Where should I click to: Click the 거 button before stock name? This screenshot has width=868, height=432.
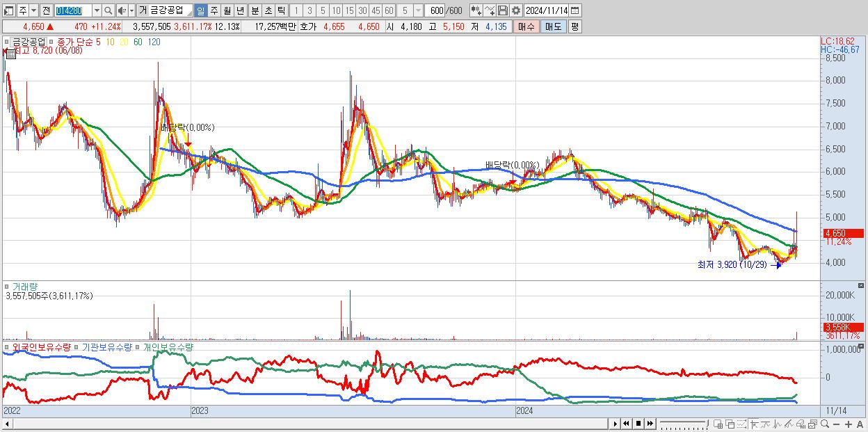(143, 10)
